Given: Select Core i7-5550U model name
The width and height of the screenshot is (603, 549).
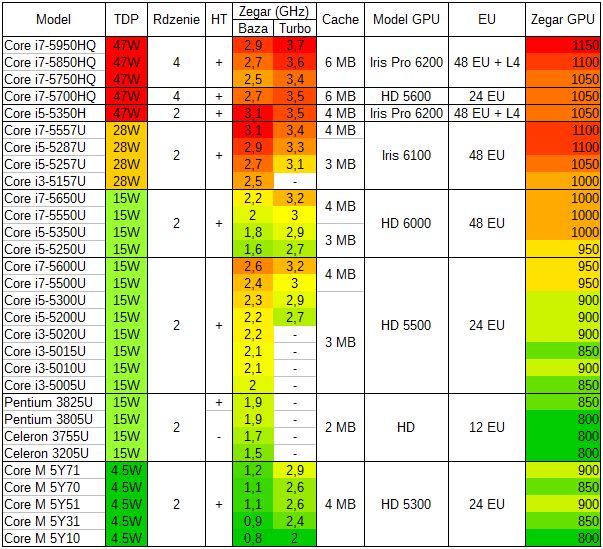Looking at the screenshot, I should coord(45,215).
